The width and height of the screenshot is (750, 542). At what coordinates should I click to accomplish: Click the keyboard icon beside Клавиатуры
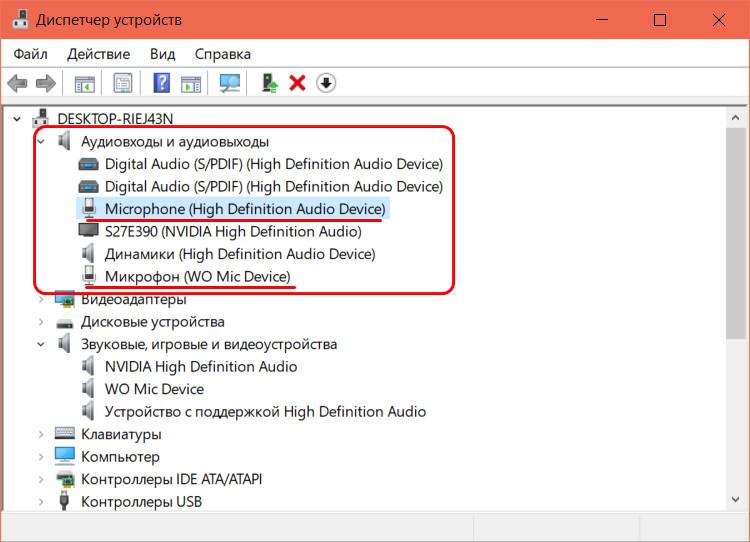[x=65, y=433]
